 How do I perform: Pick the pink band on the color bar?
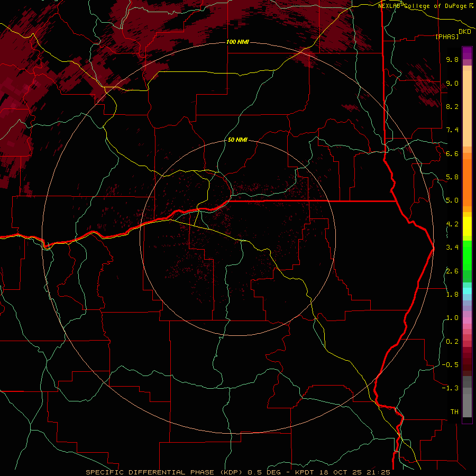pyautogui.click(x=467, y=321)
